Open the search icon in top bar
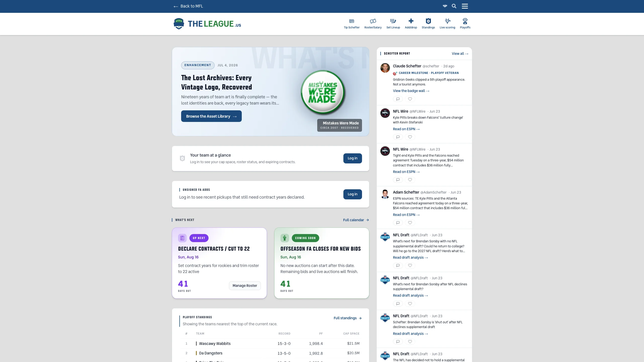The height and width of the screenshot is (362, 644). [x=454, y=6]
